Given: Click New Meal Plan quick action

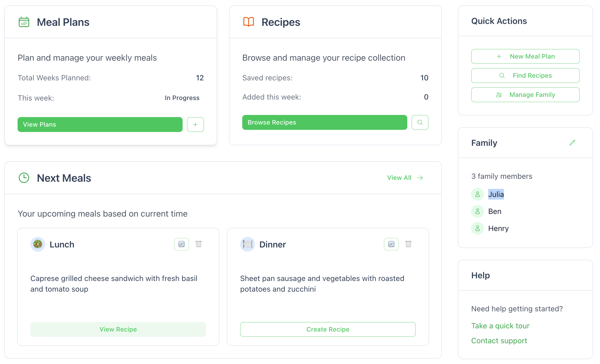Looking at the screenshot, I should (x=525, y=56).
